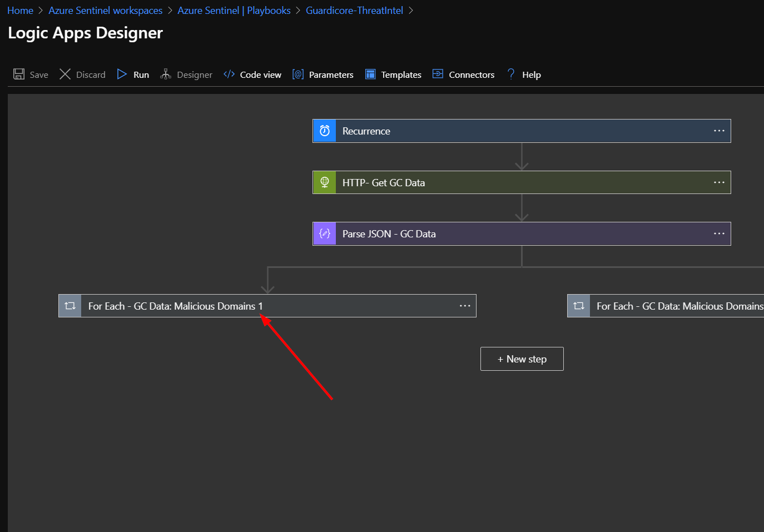Click the HTTP globe icon on Get GC Data
The width and height of the screenshot is (764, 532).
(x=325, y=182)
